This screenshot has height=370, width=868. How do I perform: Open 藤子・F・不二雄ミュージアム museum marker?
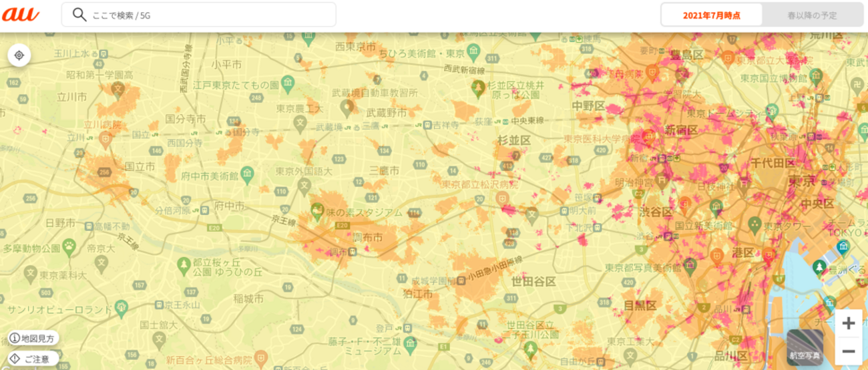[x=411, y=344]
